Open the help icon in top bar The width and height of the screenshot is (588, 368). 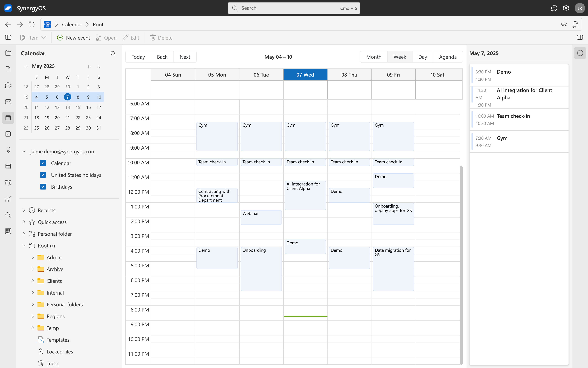point(554,8)
